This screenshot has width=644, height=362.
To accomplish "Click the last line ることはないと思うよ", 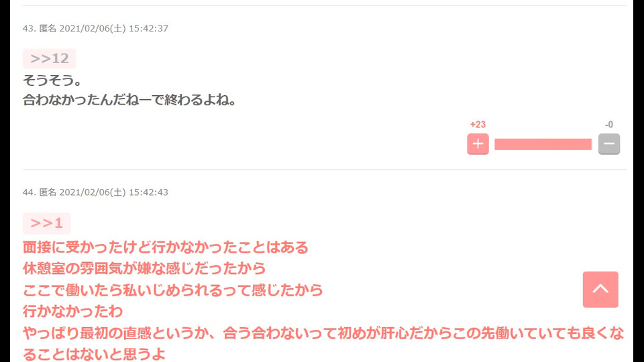I will coord(94,354).
